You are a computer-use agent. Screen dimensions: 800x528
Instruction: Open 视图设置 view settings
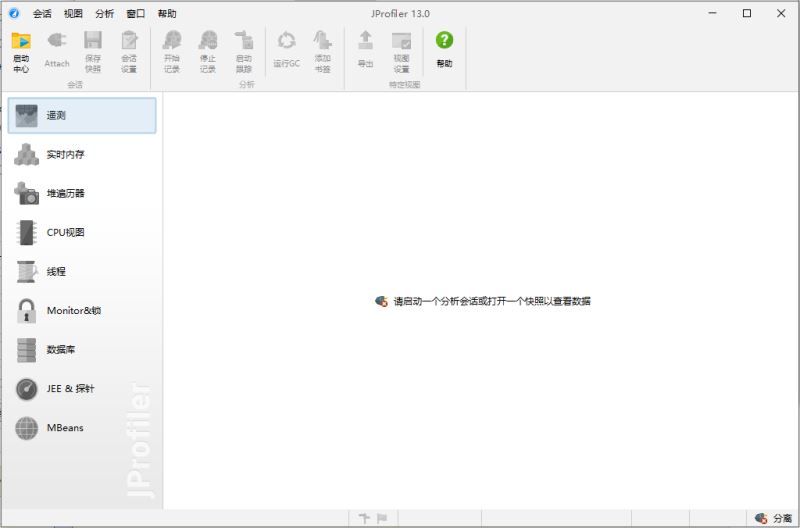tap(402, 52)
